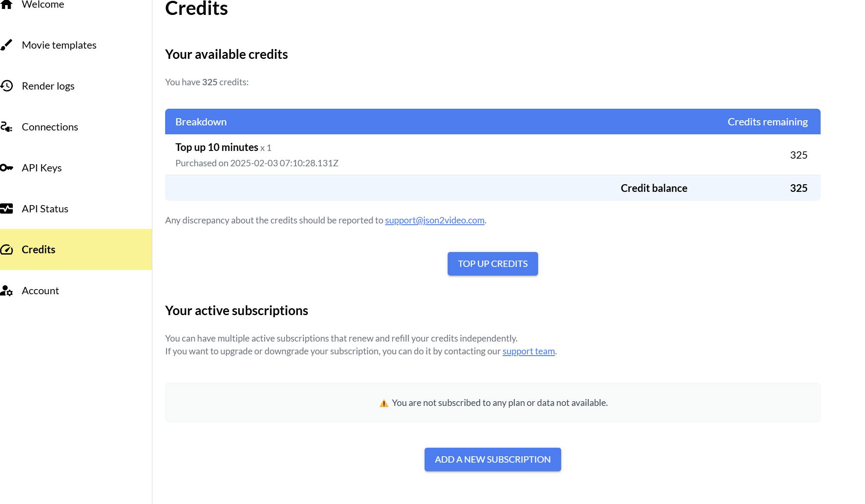This screenshot has width=865, height=504.
Task: Click the Movie templates brush icon
Action: [x=6, y=45]
